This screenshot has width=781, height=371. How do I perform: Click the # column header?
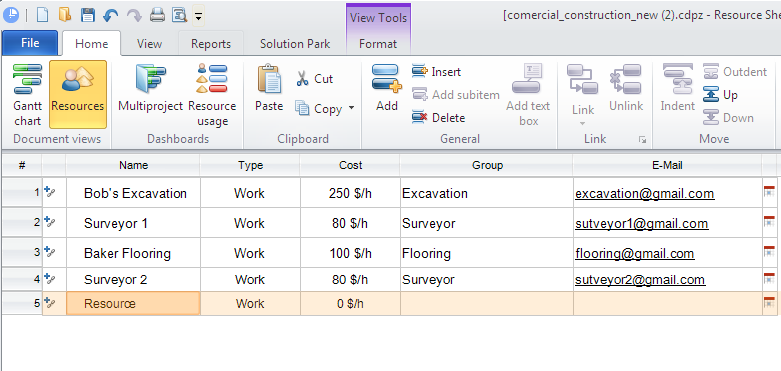pyautogui.click(x=22, y=165)
